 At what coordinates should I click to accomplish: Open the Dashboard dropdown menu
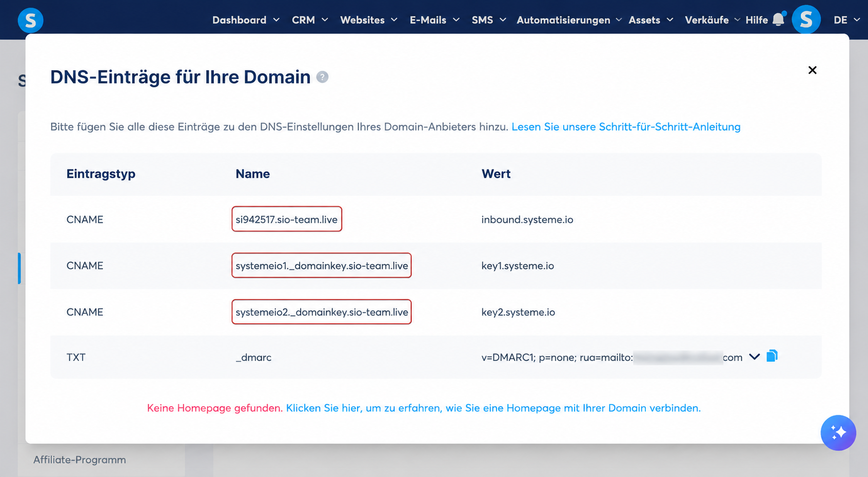click(x=246, y=20)
